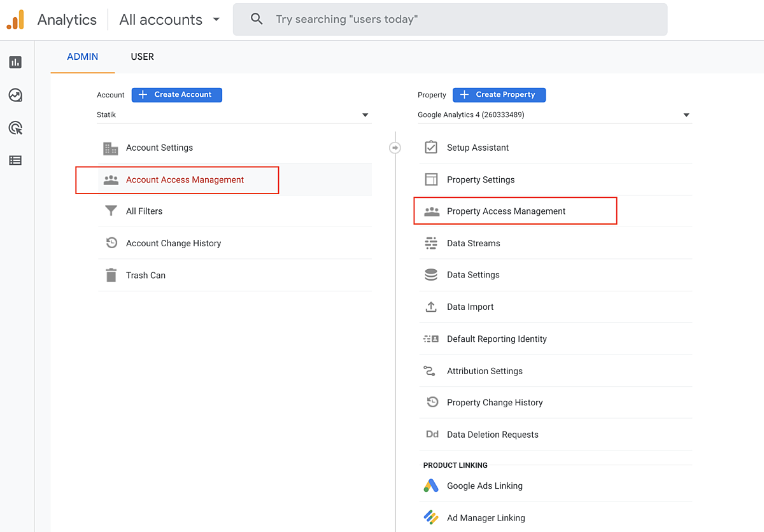
Task: Click the Setup Assistant checkbox icon
Action: [x=431, y=147]
